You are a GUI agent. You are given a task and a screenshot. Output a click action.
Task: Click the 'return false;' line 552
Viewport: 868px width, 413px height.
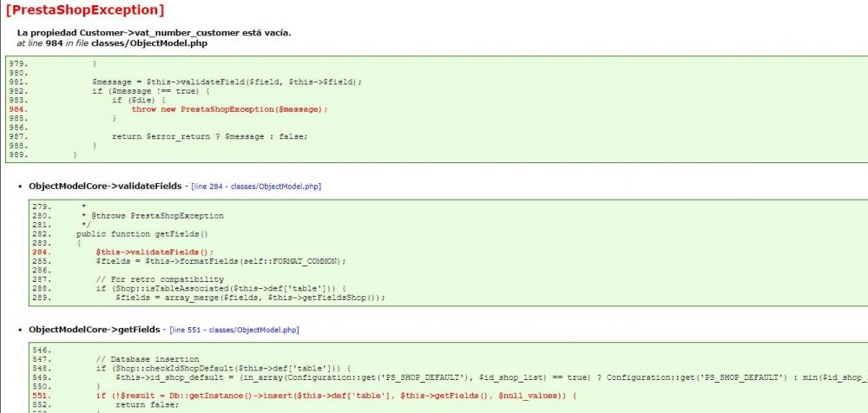click(148, 404)
